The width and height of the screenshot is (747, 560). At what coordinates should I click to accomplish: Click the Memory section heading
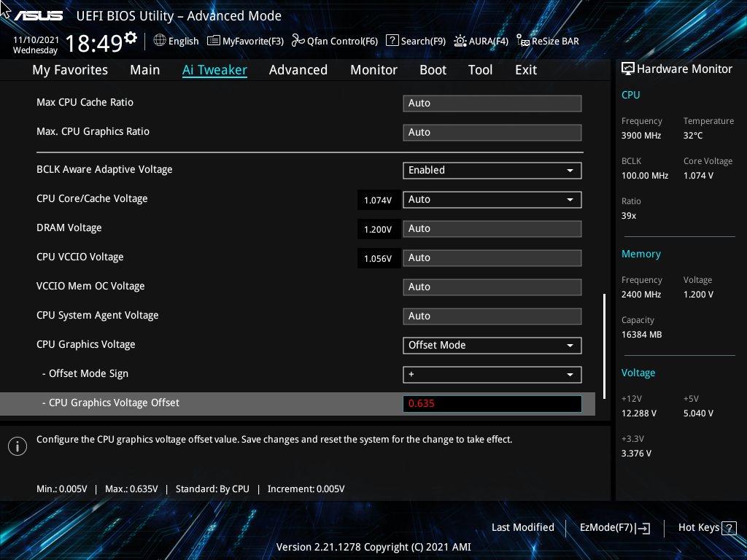pos(641,254)
